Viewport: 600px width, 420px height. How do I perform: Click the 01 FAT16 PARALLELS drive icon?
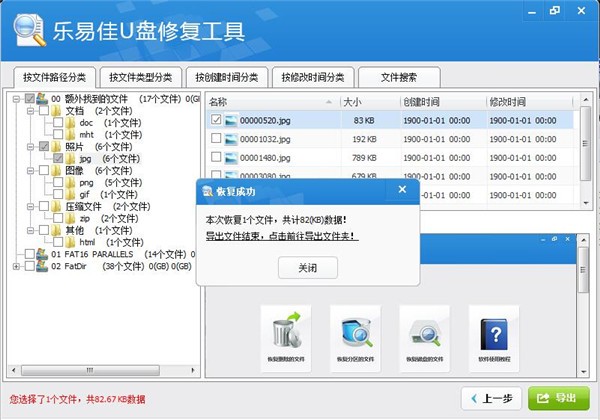tap(42, 254)
